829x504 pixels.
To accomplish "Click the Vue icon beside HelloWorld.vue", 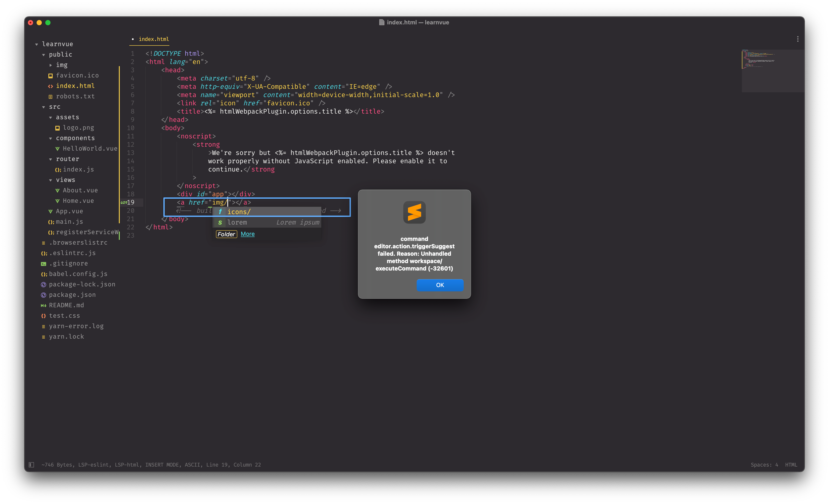I will 58,148.
